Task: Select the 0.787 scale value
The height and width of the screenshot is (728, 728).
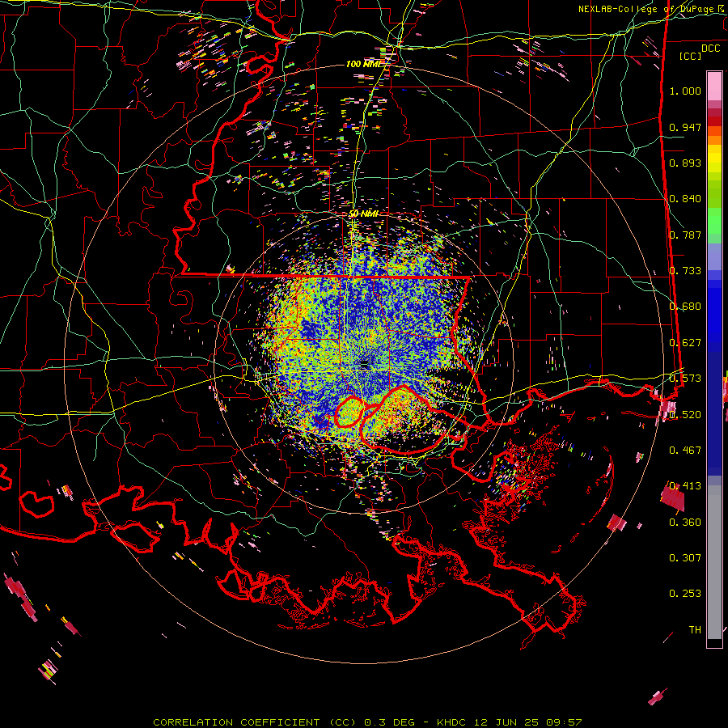Action: click(685, 235)
